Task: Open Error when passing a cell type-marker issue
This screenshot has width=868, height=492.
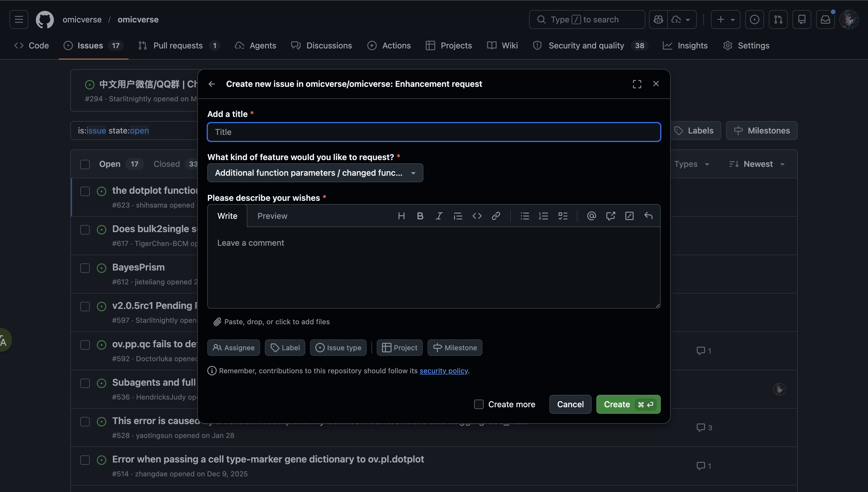Action: click(x=268, y=459)
